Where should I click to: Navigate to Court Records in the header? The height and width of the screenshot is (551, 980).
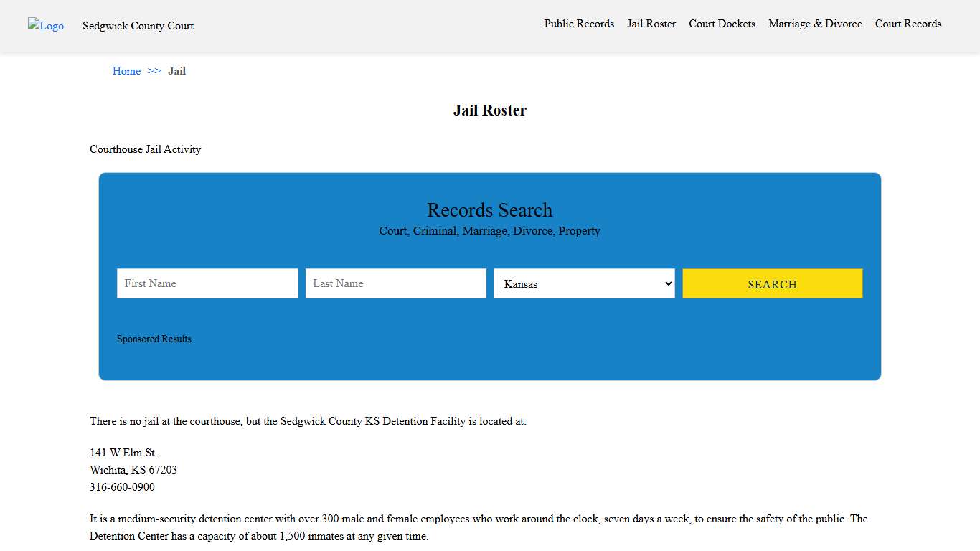point(908,24)
